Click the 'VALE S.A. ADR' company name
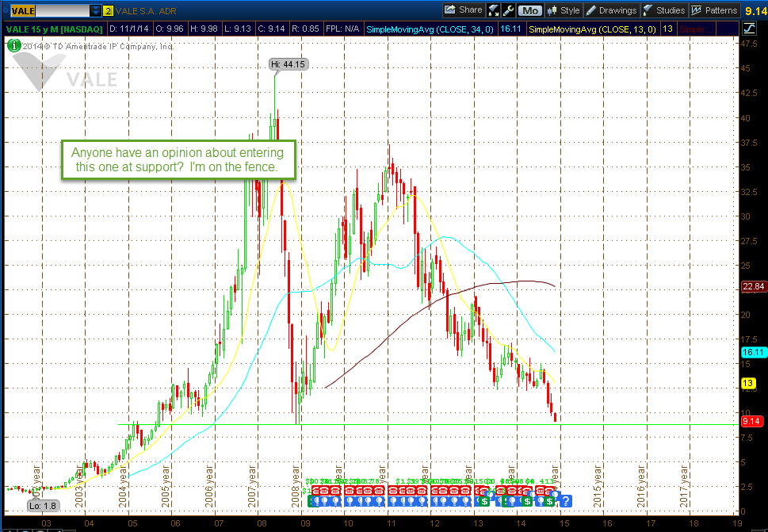This screenshot has height=532, width=768. pyautogui.click(x=146, y=11)
